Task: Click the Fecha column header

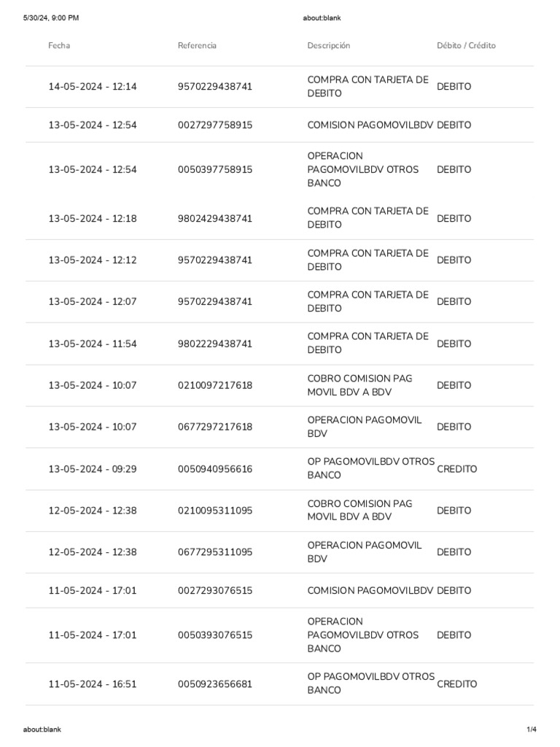Action: pyautogui.click(x=59, y=45)
